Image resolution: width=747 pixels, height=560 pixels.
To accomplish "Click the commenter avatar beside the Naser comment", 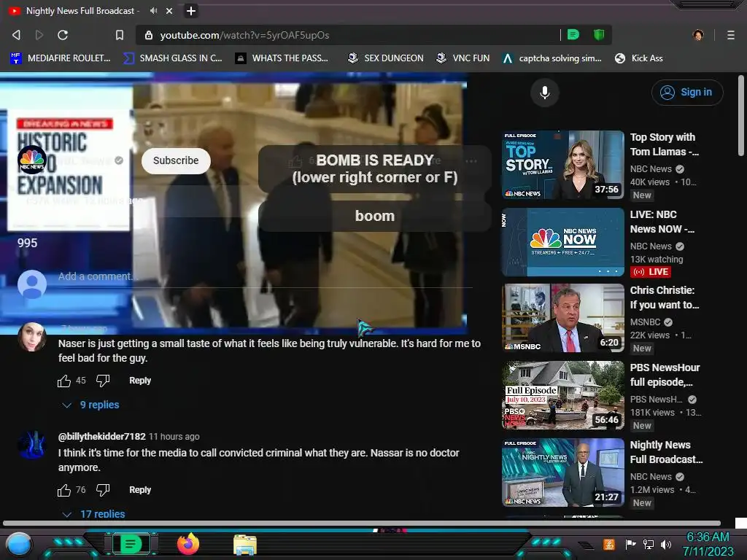I will [32, 337].
